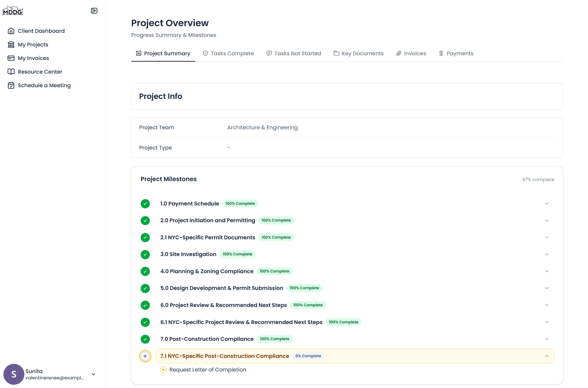Click the 3.0 Site Investigation title

click(x=188, y=254)
